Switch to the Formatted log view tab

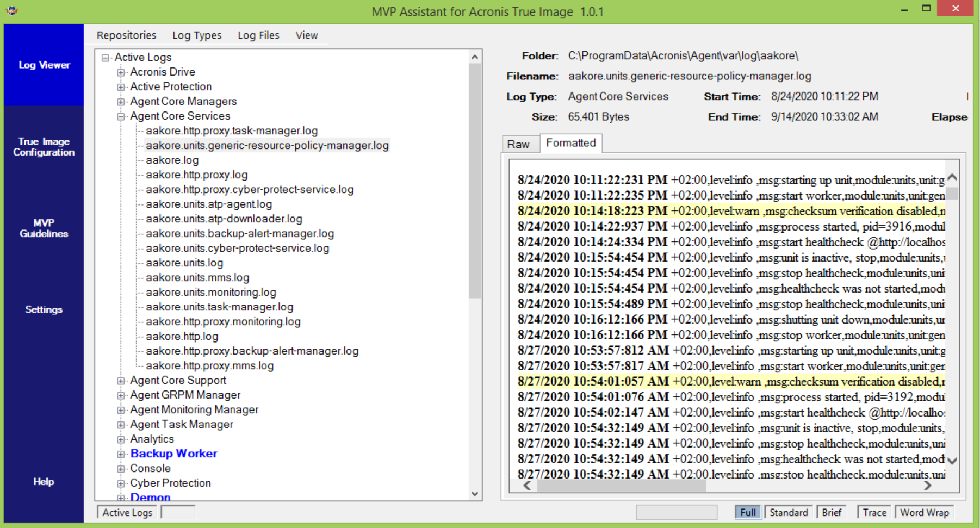click(571, 143)
